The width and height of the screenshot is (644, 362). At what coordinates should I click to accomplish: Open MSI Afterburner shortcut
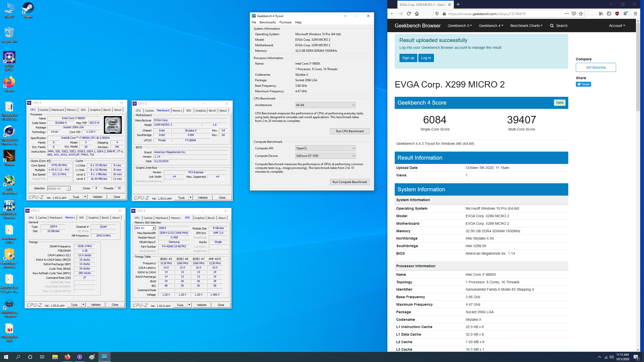9,185
